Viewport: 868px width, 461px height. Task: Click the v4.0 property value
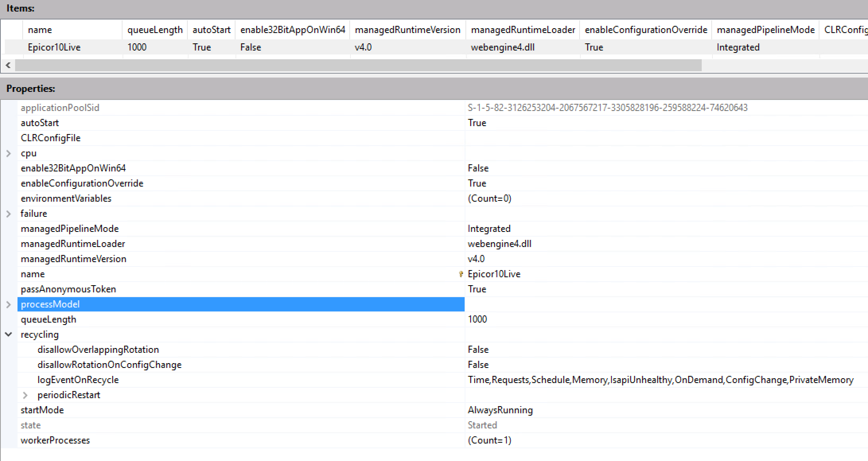pyautogui.click(x=476, y=259)
